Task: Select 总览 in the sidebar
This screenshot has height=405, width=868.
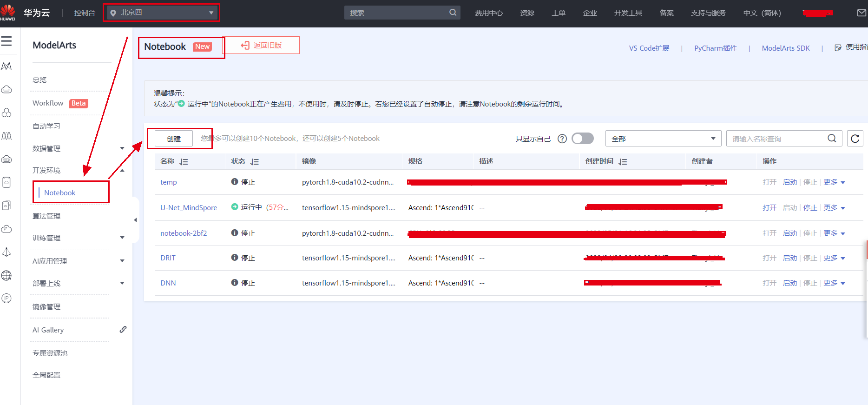Action: [x=39, y=80]
